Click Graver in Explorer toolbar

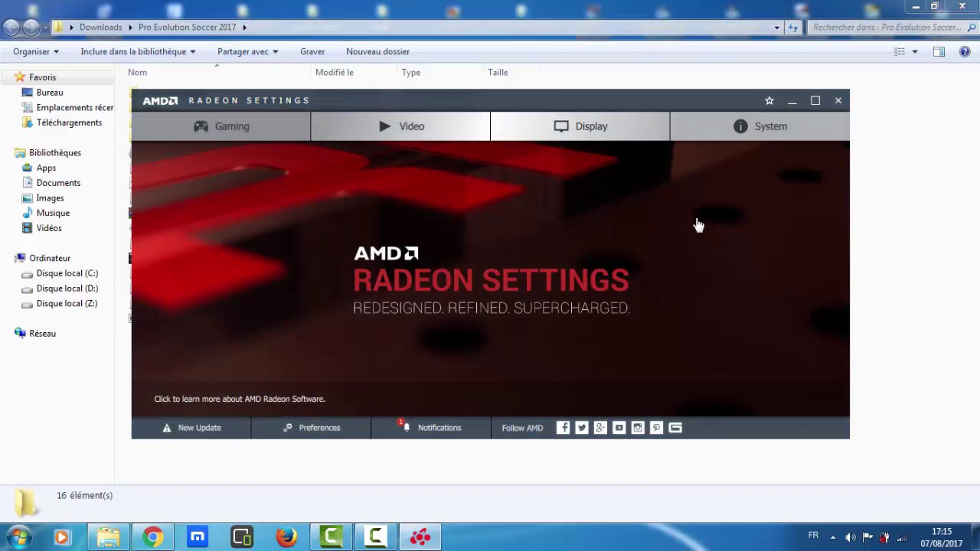coord(312,51)
